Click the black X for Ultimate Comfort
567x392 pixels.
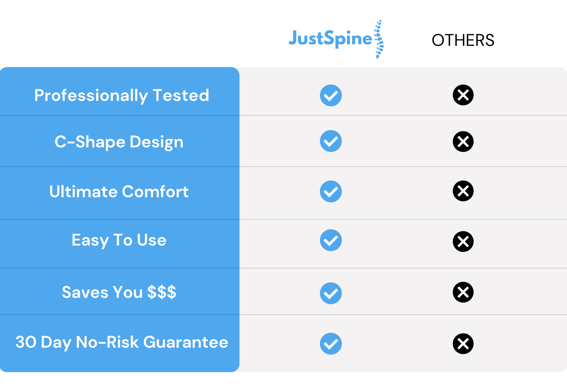(x=463, y=191)
